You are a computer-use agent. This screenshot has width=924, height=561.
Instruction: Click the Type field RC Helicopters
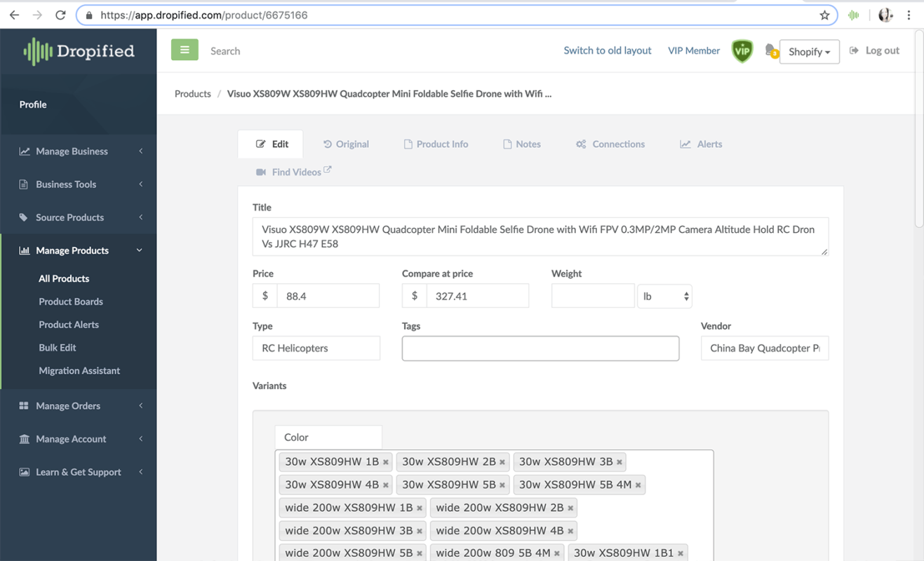[x=316, y=349]
